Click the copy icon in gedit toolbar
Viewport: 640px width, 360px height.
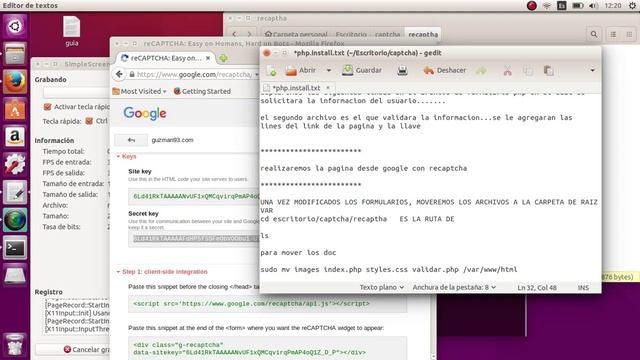(528, 71)
